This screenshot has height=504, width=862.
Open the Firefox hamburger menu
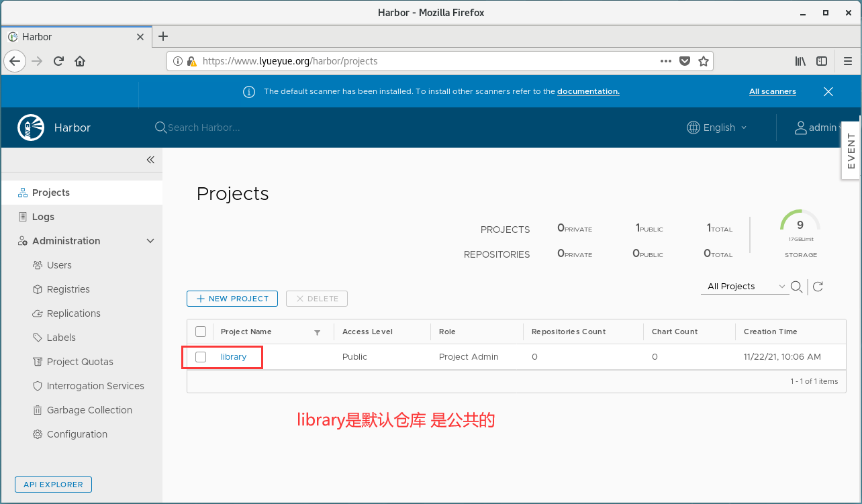[847, 61]
